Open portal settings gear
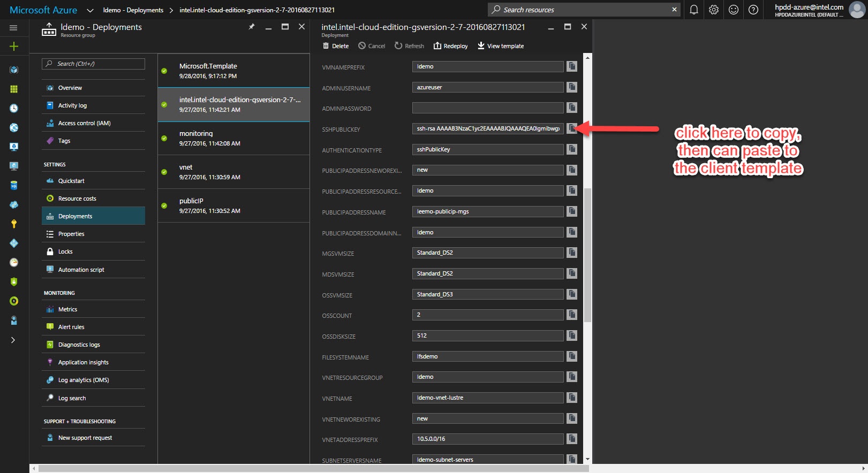The image size is (868, 473). pos(714,10)
